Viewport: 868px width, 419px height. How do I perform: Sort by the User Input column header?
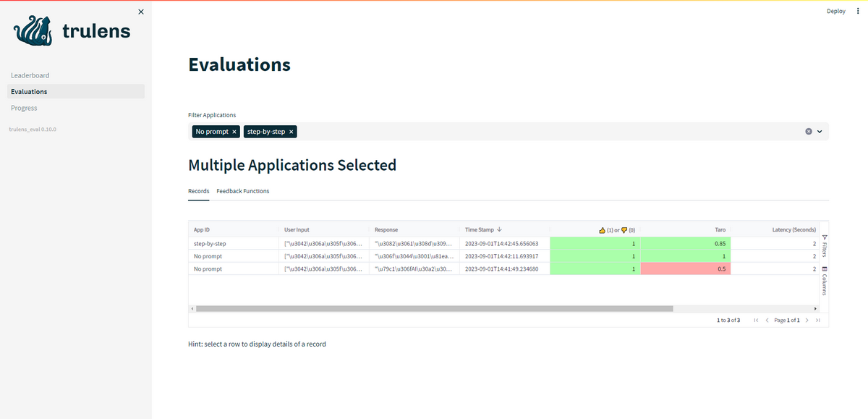click(x=324, y=229)
